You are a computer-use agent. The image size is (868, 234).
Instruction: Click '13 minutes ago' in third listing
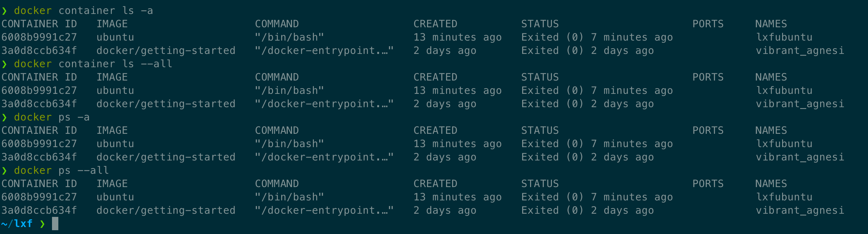pos(457,144)
